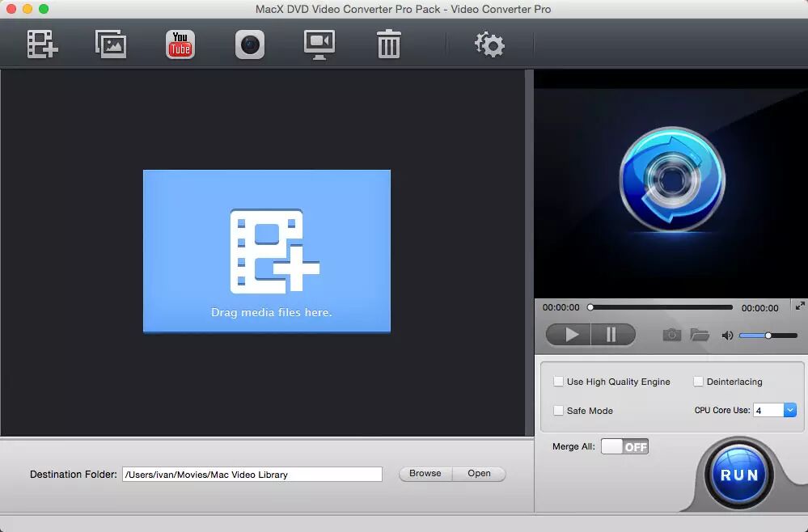Click the green maximize window button
Screen dimensions: 808x532
tap(44, 9)
